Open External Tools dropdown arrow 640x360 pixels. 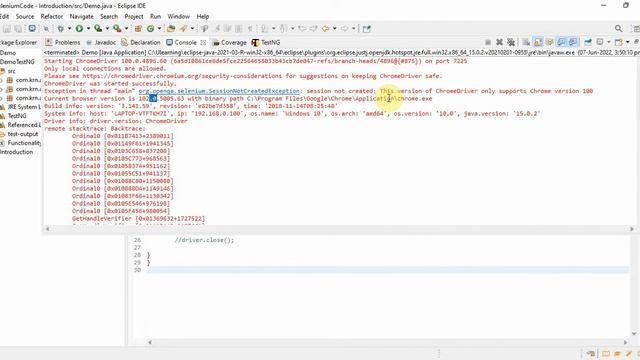click(x=126, y=29)
